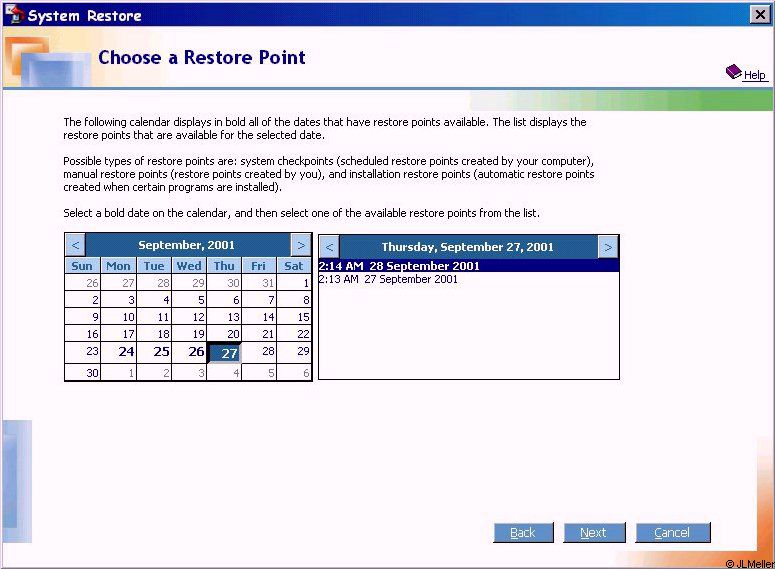Click the Sat column header
This screenshot has height=569, width=775.
294,266
